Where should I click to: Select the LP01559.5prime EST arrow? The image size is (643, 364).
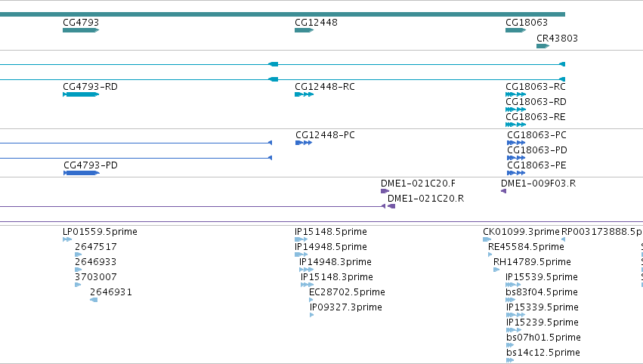(x=67, y=240)
